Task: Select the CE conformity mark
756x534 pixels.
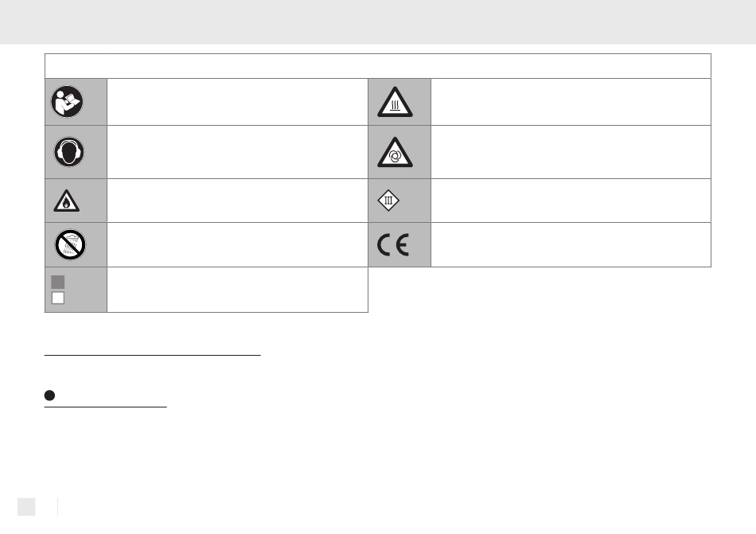Action: (393, 245)
